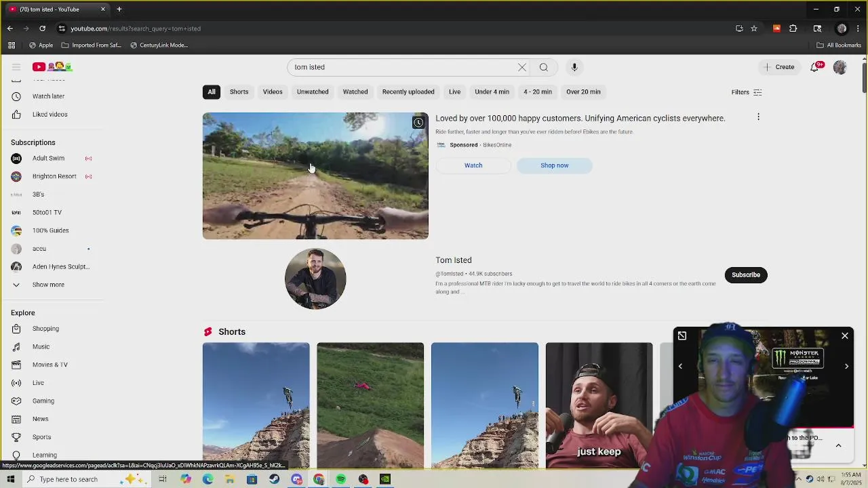
Task: Open the notifications bell
Action: coord(815,66)
